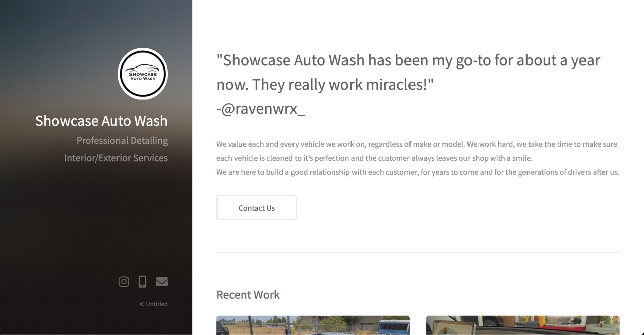This screenshot has height=335, width=644.
Task: Click the Professional Detailing tagline
Action: (122, 140)
